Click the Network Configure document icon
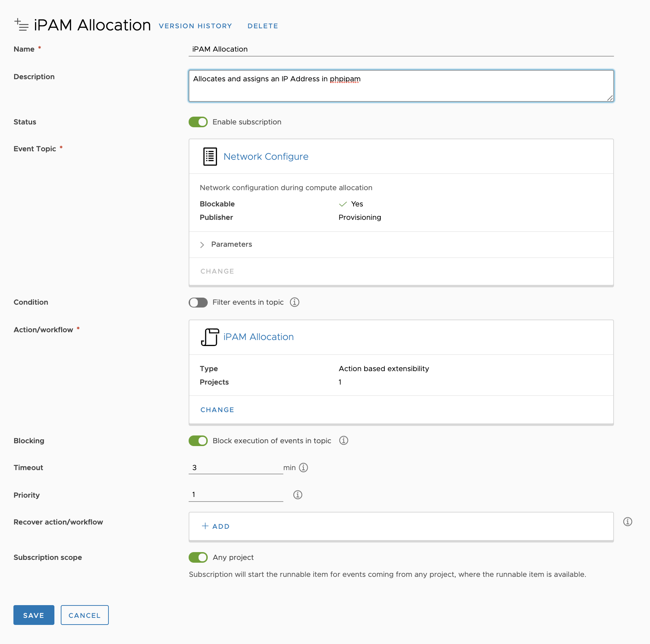650x644 pixels. [210, 157]
